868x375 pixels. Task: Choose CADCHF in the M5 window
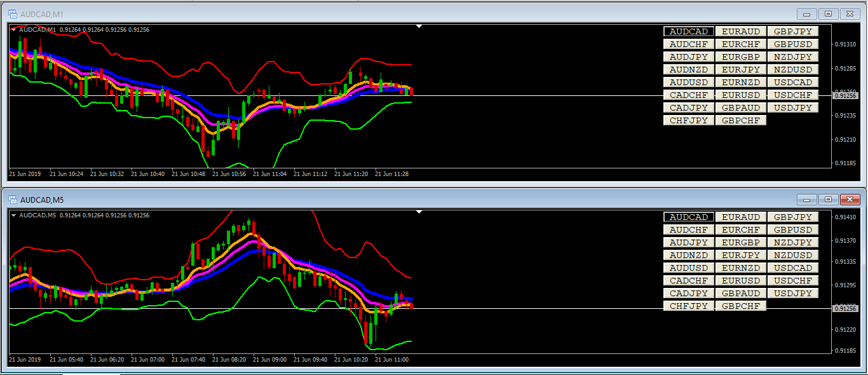point(689,280)
